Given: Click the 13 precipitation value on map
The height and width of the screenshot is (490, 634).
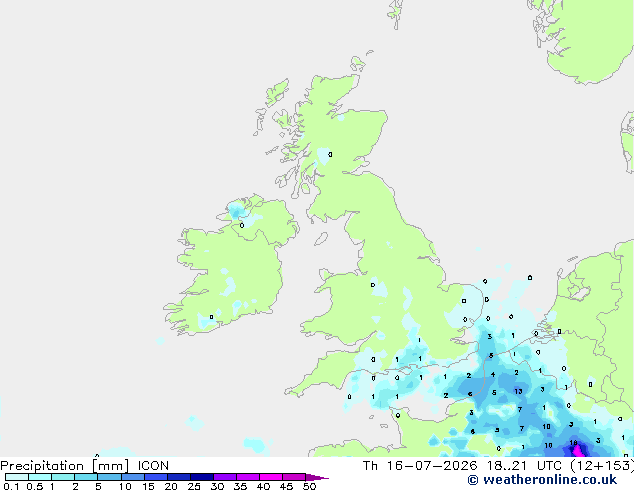Looking at the screenshot, I should tap(518, 391).
